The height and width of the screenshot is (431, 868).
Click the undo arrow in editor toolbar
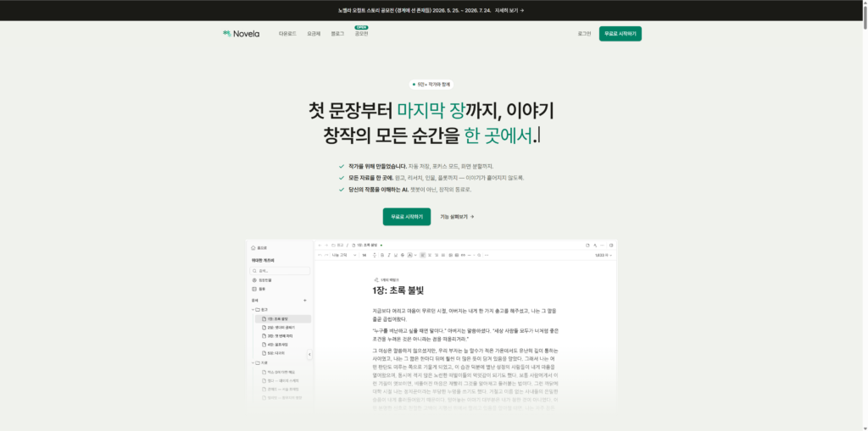click(320, 255)
